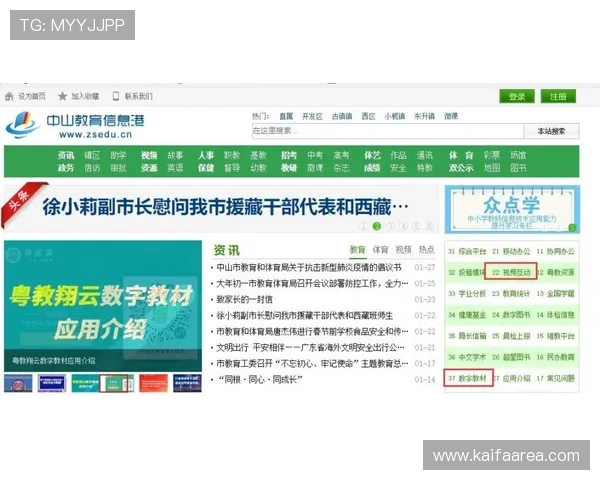Open news about 不忘初心、牢记使命 主题教育
The width and height of the screenshot is (600, 480).
click(x=312, y=364)
